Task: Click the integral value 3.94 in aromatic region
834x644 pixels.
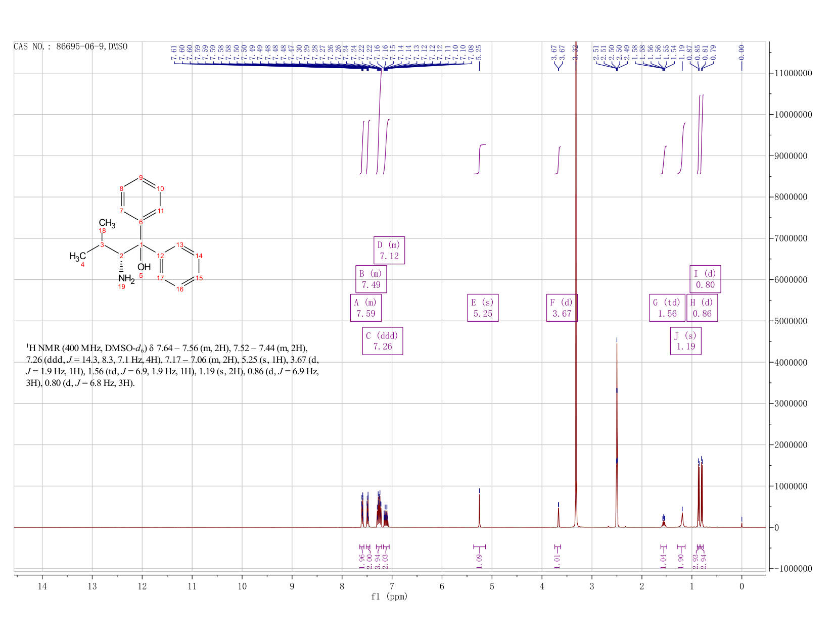Action: tap(378, 561)
